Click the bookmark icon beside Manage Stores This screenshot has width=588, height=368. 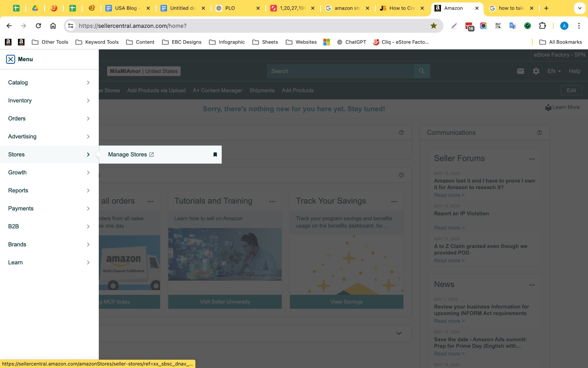pos(215,155)
